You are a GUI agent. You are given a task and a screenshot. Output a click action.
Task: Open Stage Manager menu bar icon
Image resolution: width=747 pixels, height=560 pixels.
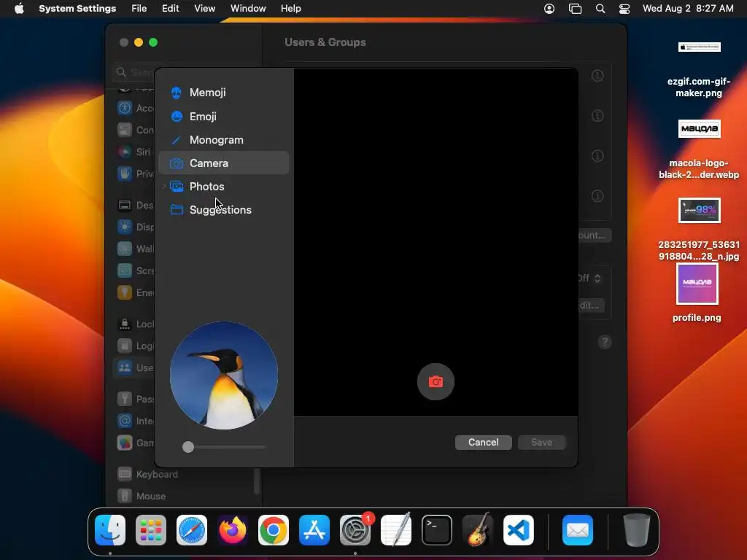pos(575,9)
